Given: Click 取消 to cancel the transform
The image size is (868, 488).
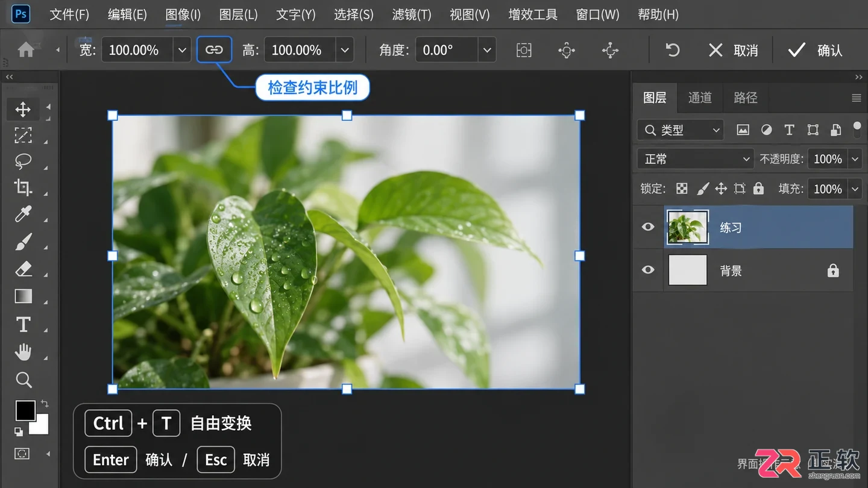Looking at the screenshot, I should [x=733, y=50].
